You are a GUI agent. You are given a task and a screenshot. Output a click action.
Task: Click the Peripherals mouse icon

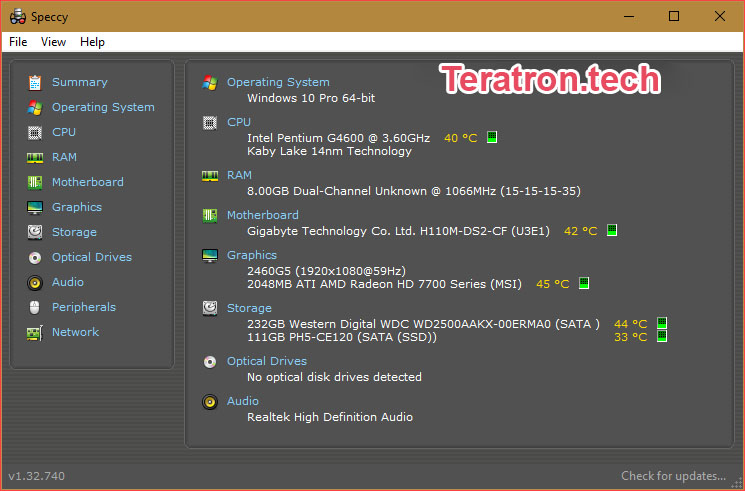pos(35,308)
